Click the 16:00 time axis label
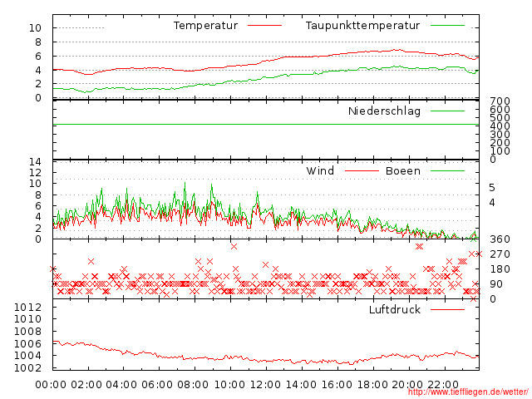This screenshot has width=532, height=399. 337,385
